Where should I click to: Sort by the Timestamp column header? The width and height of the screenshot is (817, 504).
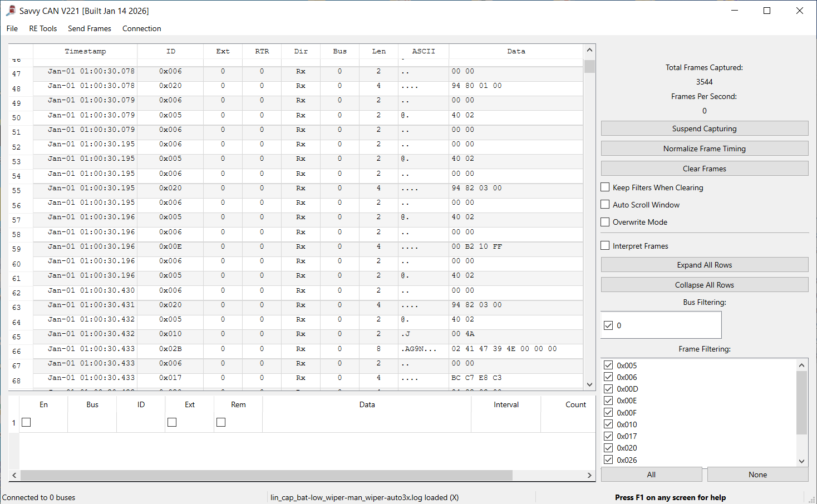(x=85, y=51)
